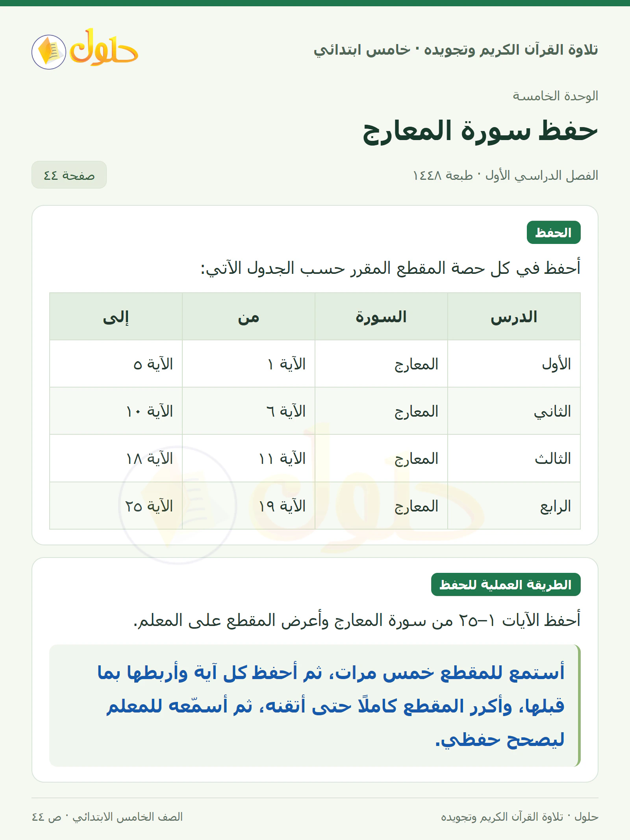Click the title حفظ سورة المعارج
This screenshot has height=840, width=630.
coord(480,131)
